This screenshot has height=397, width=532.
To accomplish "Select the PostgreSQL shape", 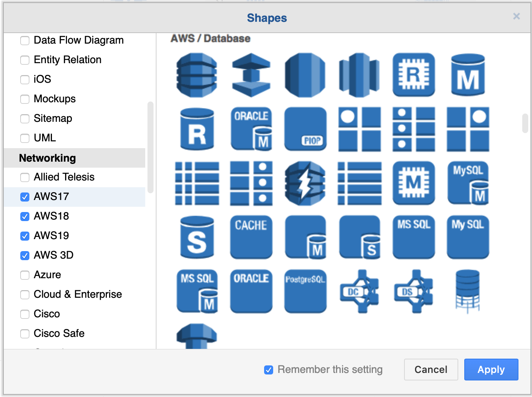I will click(x=305, y=291).
